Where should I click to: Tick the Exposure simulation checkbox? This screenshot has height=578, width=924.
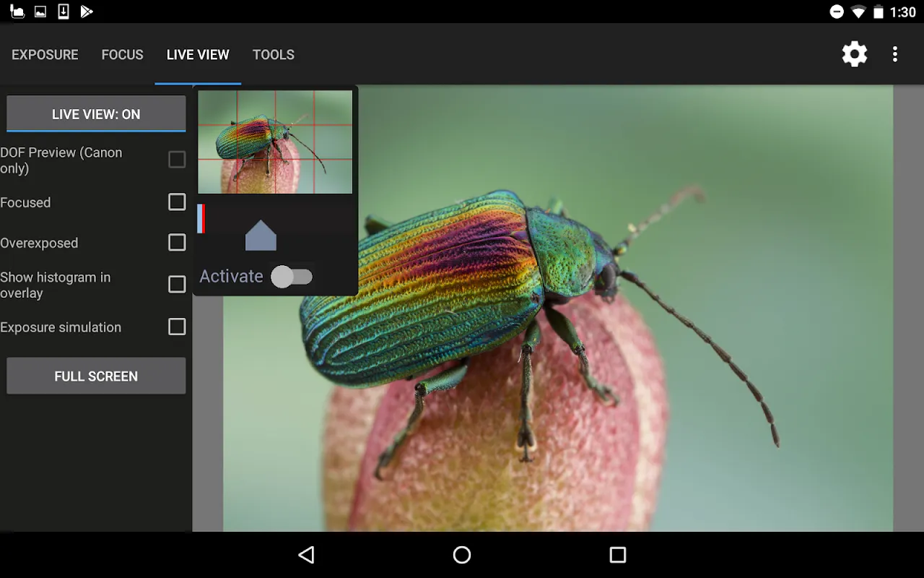click(177, 327)
